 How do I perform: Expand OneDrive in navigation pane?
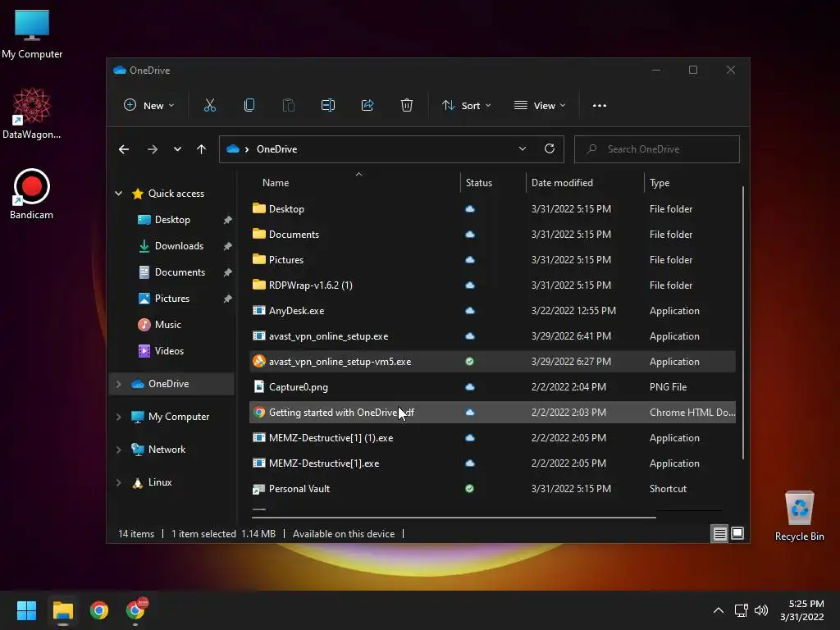(118, 384)
